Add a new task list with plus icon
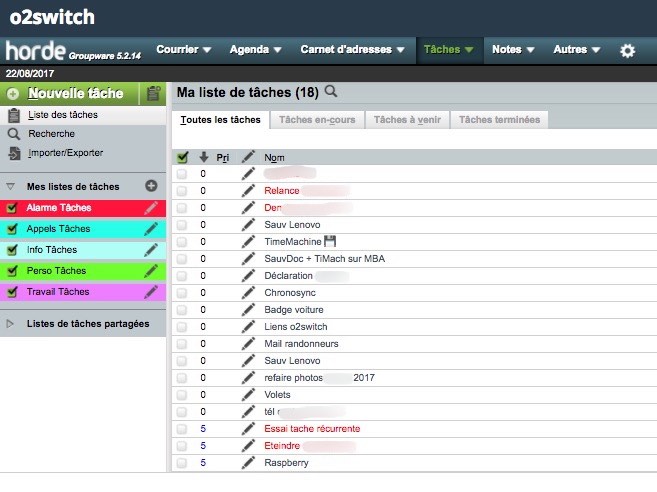Screen dimensions: 657x492 click(x=151, y=186)
